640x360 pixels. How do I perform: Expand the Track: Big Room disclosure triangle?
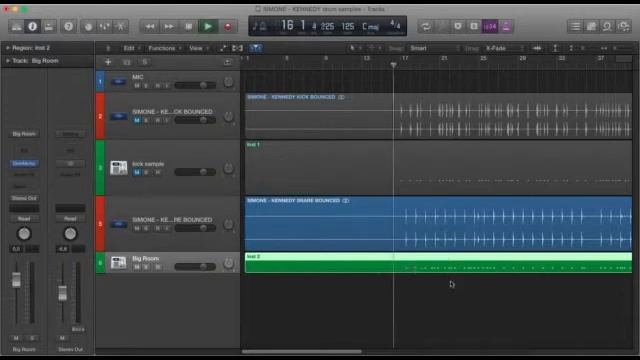7,60
